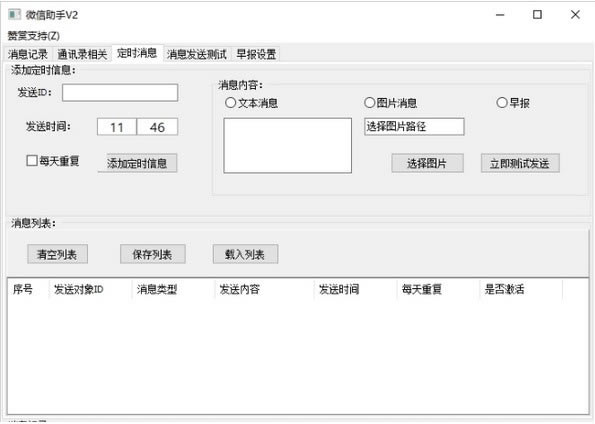The width and height of the screenshot is (595, 424).
Task: Click the 每天重复 column header
Action: pyautogui.click(x=438, y=289)
